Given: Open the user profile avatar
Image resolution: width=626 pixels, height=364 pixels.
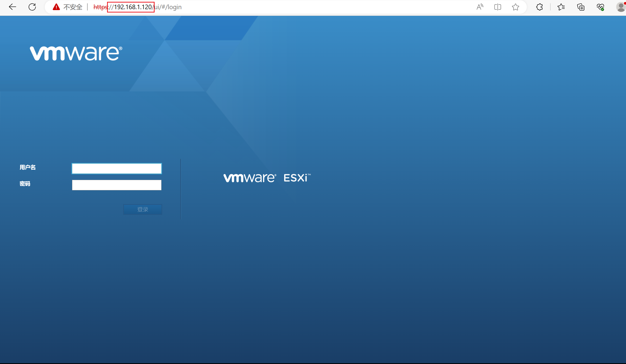Looking at the screenshot, I should click(x=621, y=7).
